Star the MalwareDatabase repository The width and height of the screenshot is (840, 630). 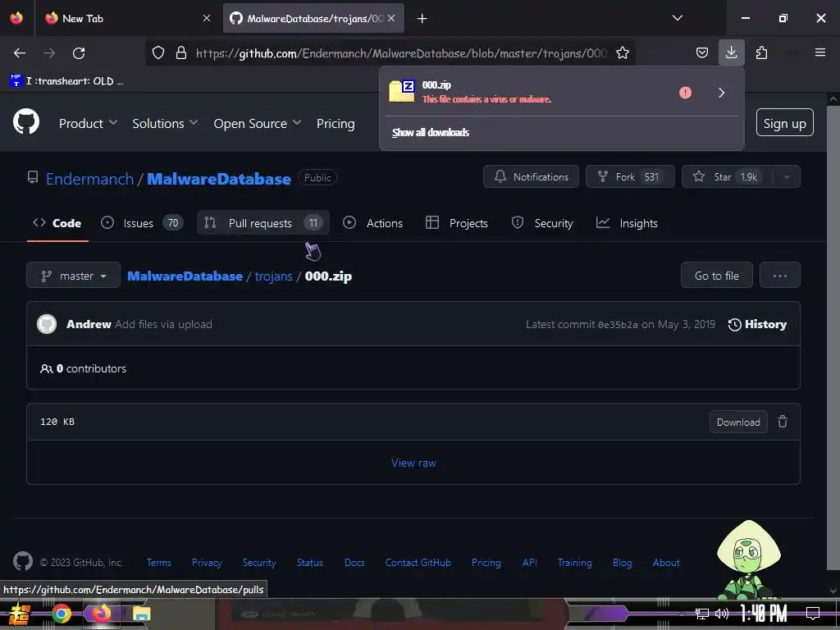727,177
